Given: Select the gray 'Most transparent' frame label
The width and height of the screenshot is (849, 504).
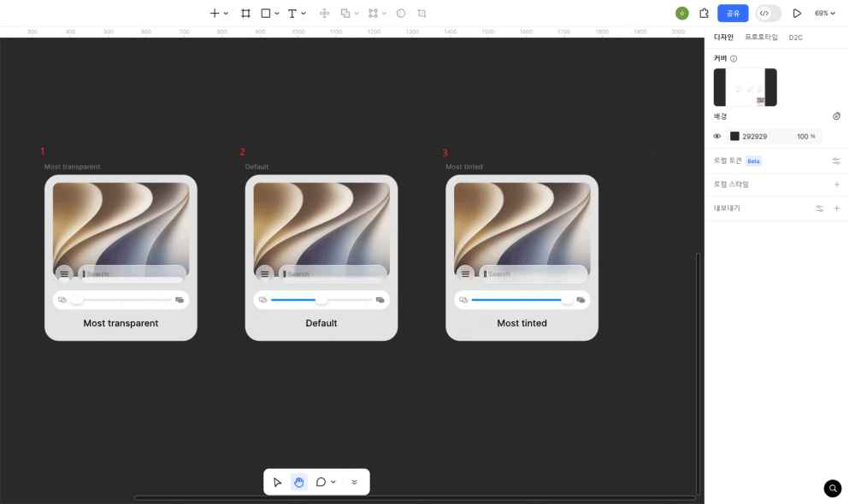Looking at the screenshot, I should (72, 167).
